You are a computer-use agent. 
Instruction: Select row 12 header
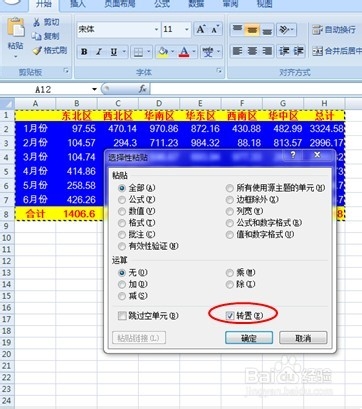7,261
